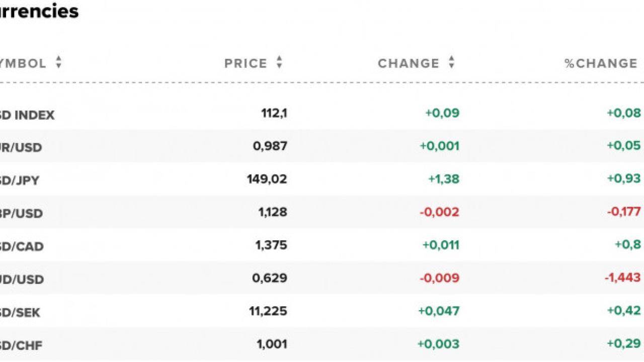
Task: Open the USD/SEK currency pair link
Action: 20,312
